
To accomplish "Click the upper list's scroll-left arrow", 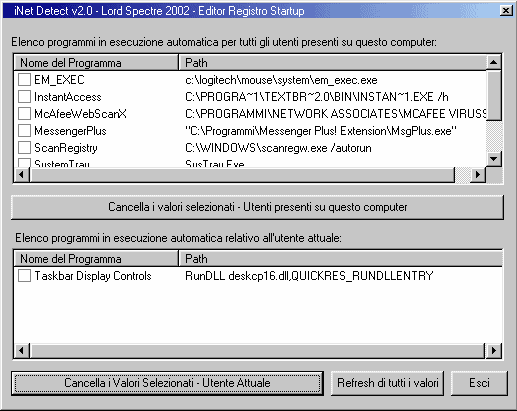I will [x=21, y=174].
